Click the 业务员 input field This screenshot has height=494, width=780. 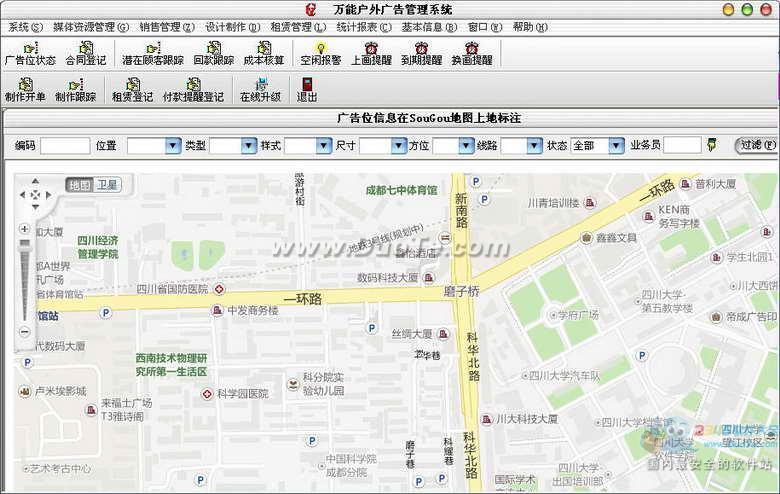click(682, 145)
